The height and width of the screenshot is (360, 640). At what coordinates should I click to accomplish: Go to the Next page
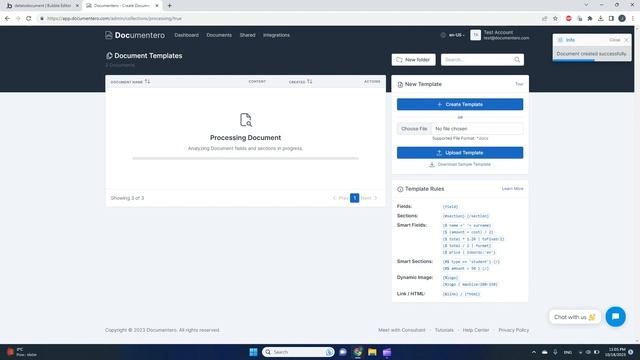[x=369, y=198]
